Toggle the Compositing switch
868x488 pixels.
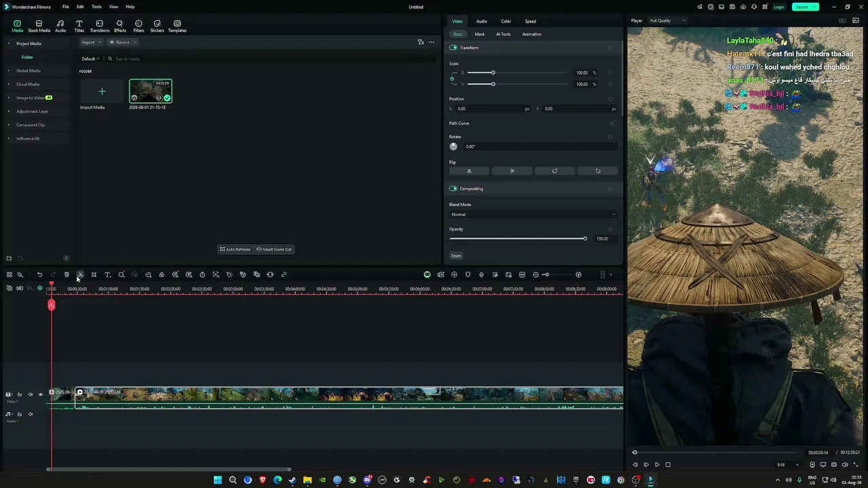(x=453, y=188)
